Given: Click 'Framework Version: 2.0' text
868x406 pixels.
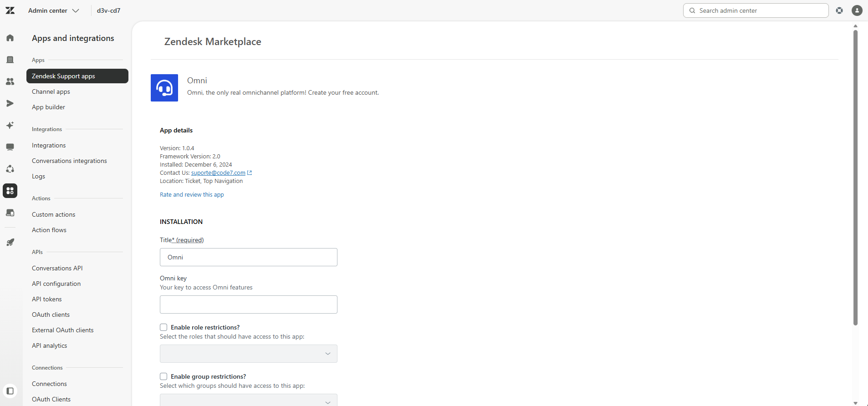Looking at the screenshot, I should [190, 157].
